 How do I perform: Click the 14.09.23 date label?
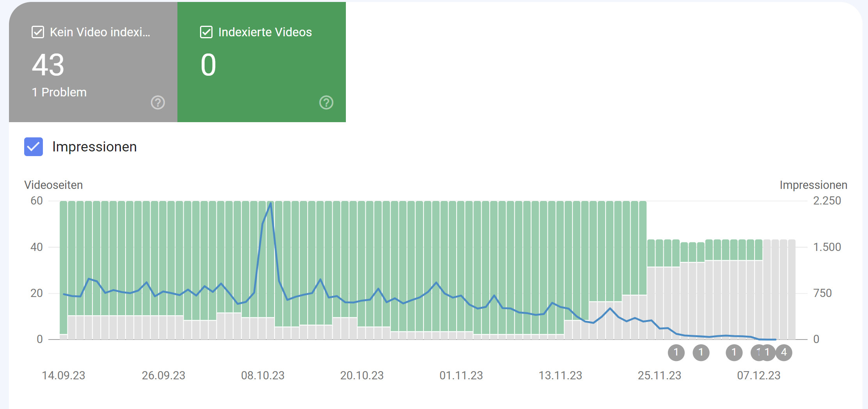(64, 375)
